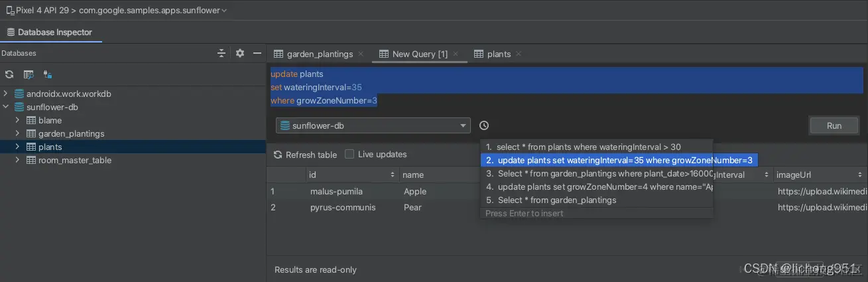The height and width of the screenshot is (282, 868).
Task: Choose history item 1 select from plants
Action: (x=596, y=147)
